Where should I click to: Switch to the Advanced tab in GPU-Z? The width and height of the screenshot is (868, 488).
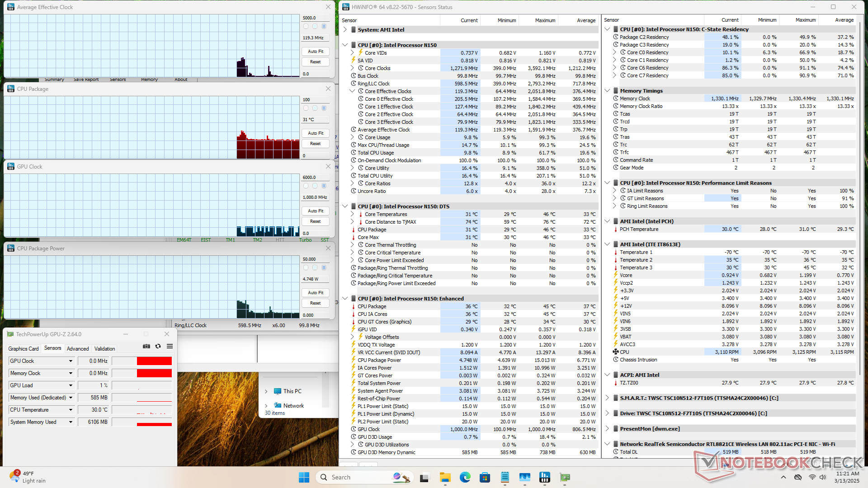tap(78, 349)
